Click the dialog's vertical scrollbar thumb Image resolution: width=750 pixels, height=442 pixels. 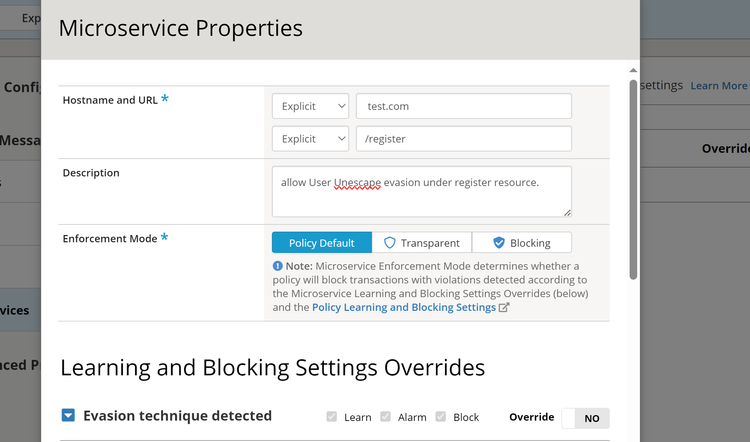[x=633, y=180]
